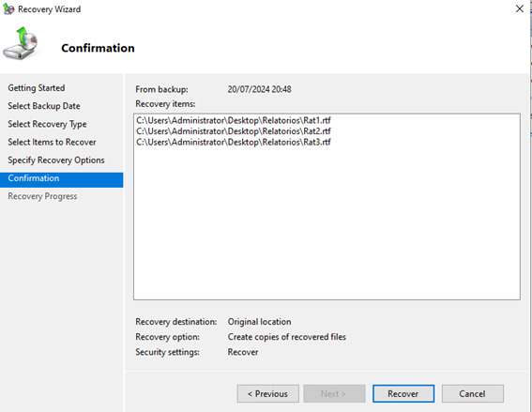
Task: Click the backup date 20/07/2024 20:48 text
Action: 260,89
